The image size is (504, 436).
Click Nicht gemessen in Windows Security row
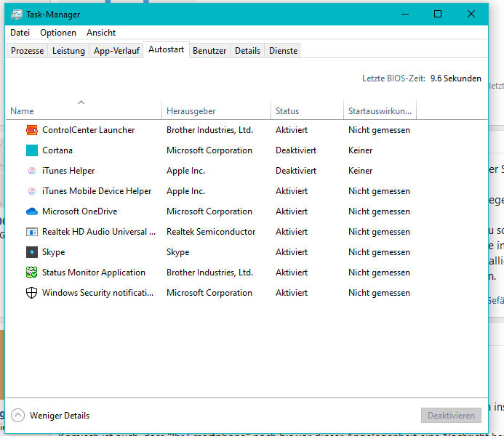tap(380, 293)
